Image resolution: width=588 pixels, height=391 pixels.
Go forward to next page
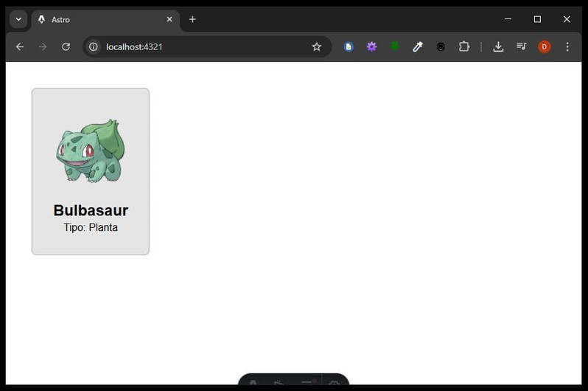click(43, 46)
